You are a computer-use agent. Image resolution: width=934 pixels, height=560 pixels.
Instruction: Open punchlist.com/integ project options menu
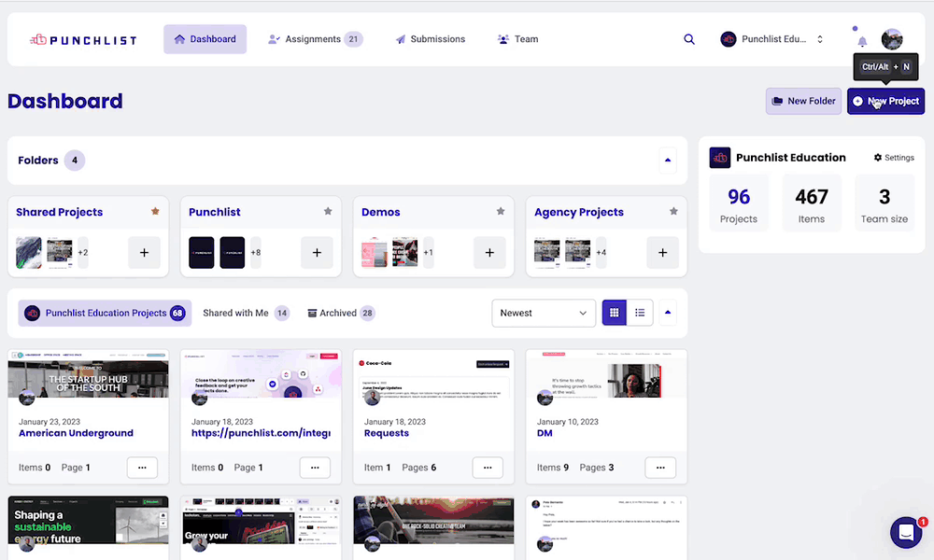point(315,468)
